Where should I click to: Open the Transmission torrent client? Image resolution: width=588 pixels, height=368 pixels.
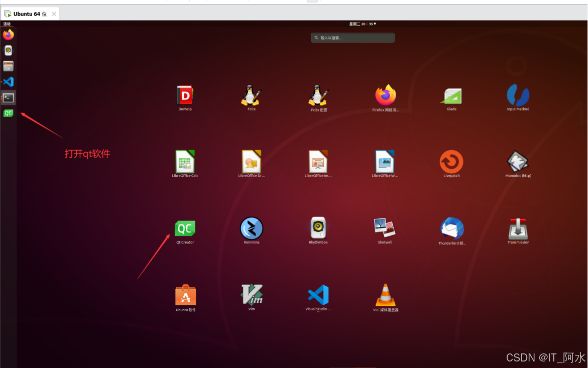518,228
